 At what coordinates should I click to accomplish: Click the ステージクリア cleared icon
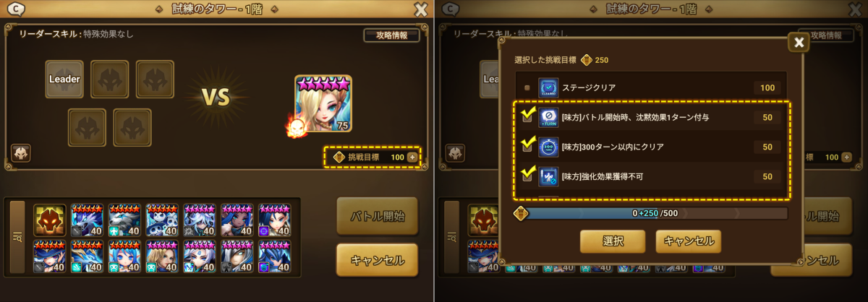549,88
